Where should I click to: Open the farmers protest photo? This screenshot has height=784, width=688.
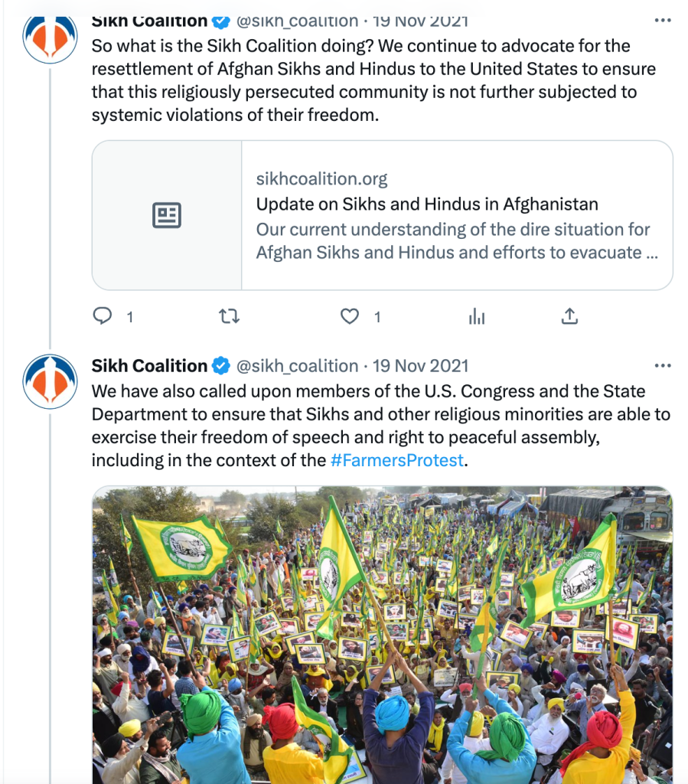(x=382, y=635)
